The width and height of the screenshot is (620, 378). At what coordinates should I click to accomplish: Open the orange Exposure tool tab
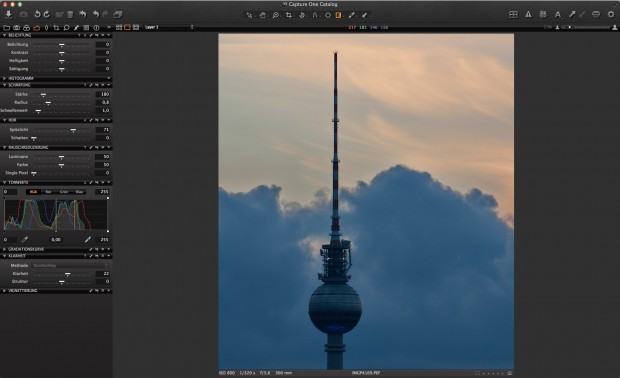pos(36,28)
